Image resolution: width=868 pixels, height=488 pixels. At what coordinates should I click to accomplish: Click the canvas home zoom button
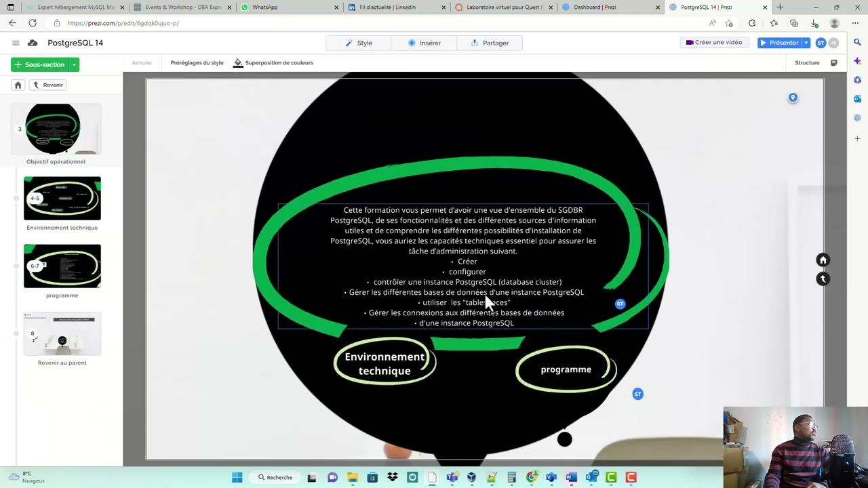coord(823,260)
